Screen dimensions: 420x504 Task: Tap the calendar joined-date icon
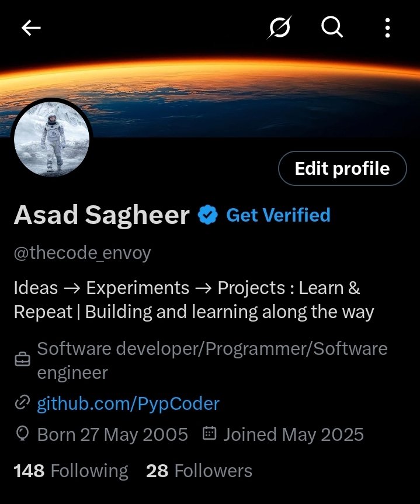[209, 433]
